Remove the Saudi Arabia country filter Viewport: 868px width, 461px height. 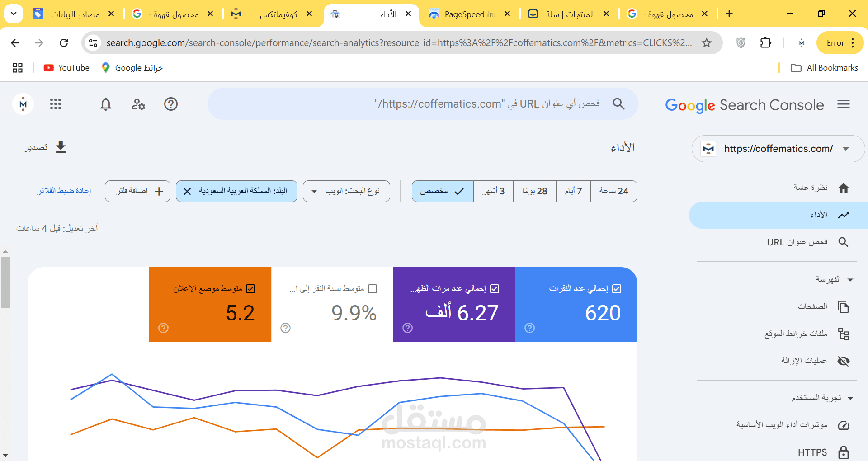point(187,191)
